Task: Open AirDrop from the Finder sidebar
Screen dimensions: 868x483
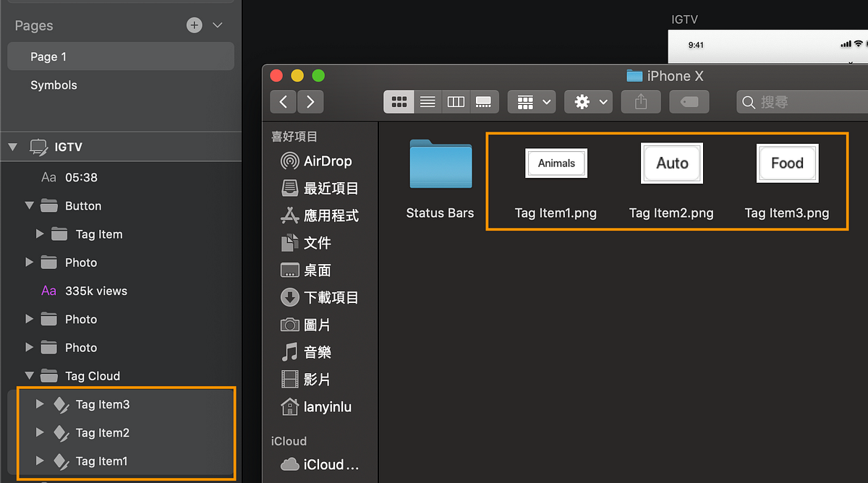Action: point(319,161)
